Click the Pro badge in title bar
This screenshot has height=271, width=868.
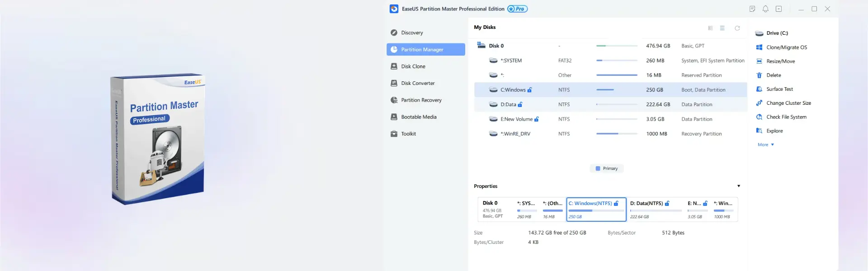(x=517, y=9)
